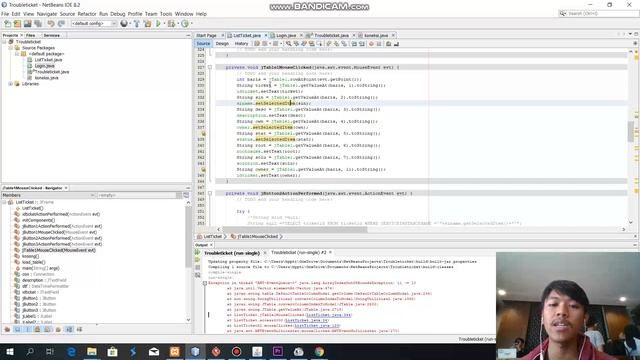
Task: Select initComponents() in Navigator members
Action: [x=38, y=220]
